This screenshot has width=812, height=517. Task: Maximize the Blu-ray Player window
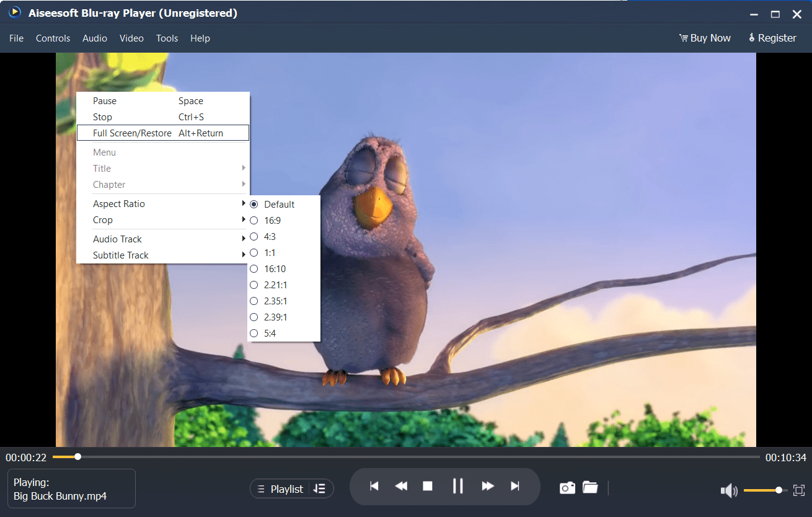[x=775, y=14]
